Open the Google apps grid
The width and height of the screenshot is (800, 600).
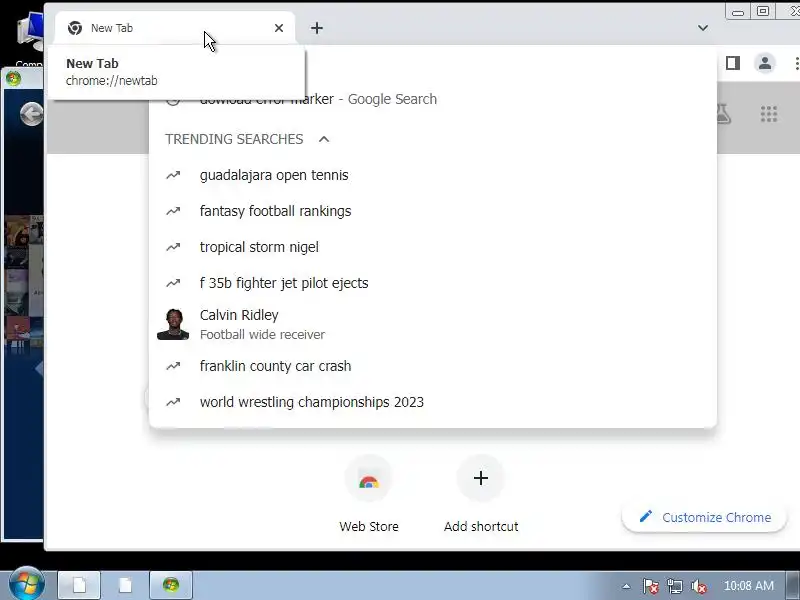pos(768,114)
